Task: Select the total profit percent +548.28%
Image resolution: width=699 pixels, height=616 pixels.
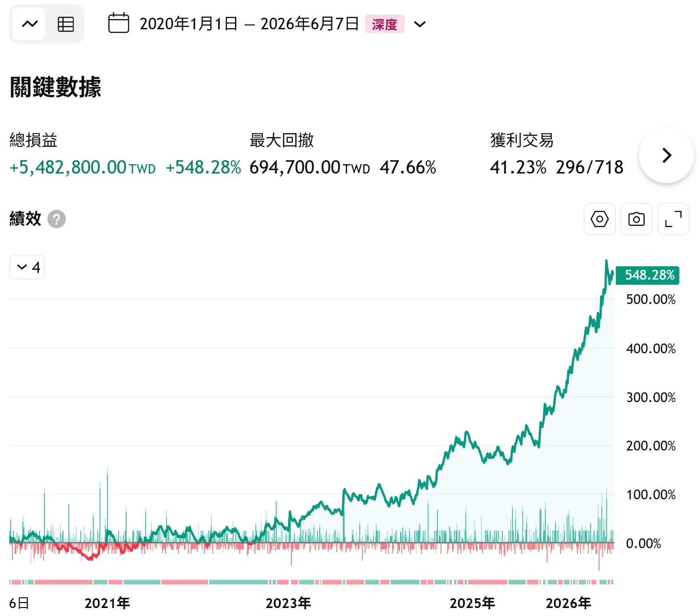Action: point(203,167)
